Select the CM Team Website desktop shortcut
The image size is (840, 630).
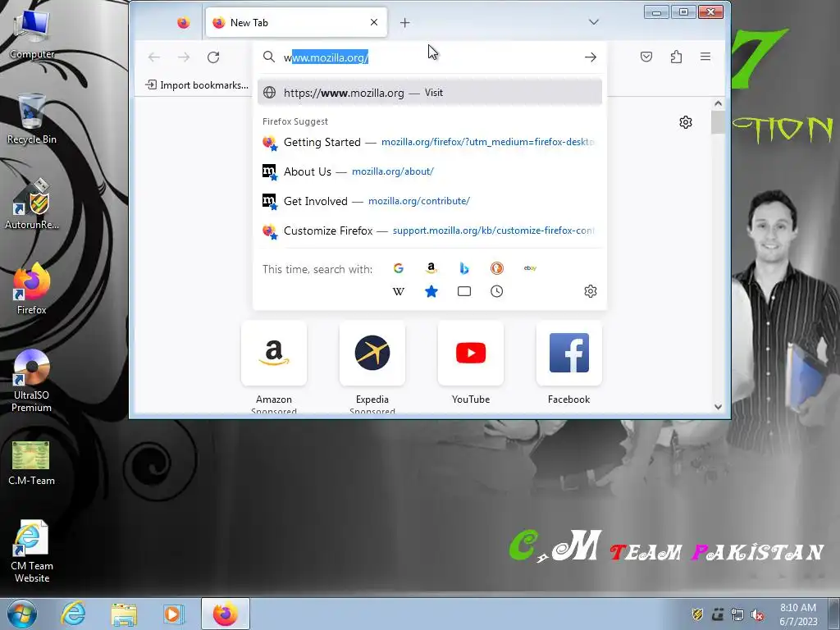point(32,552)
